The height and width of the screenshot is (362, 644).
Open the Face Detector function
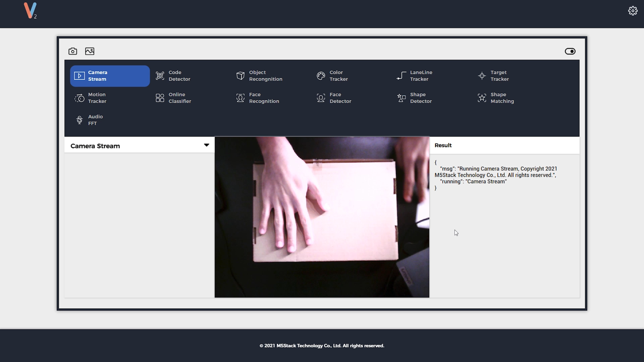click(340, 98)
